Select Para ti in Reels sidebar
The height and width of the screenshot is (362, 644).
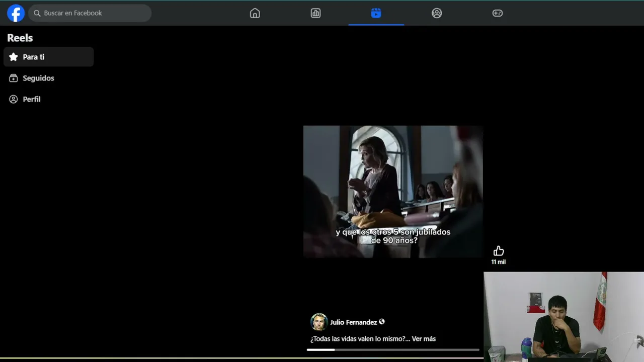point(48,57)
